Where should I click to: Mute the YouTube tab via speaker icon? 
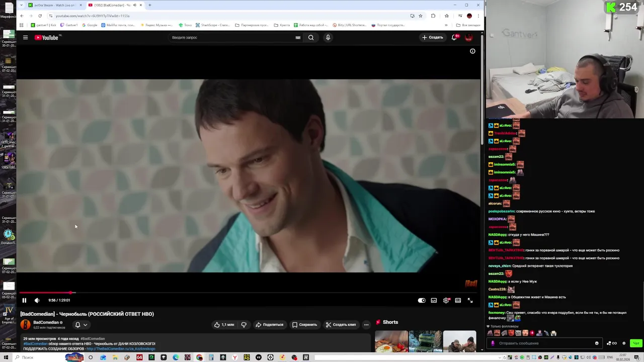click(134, 5)
